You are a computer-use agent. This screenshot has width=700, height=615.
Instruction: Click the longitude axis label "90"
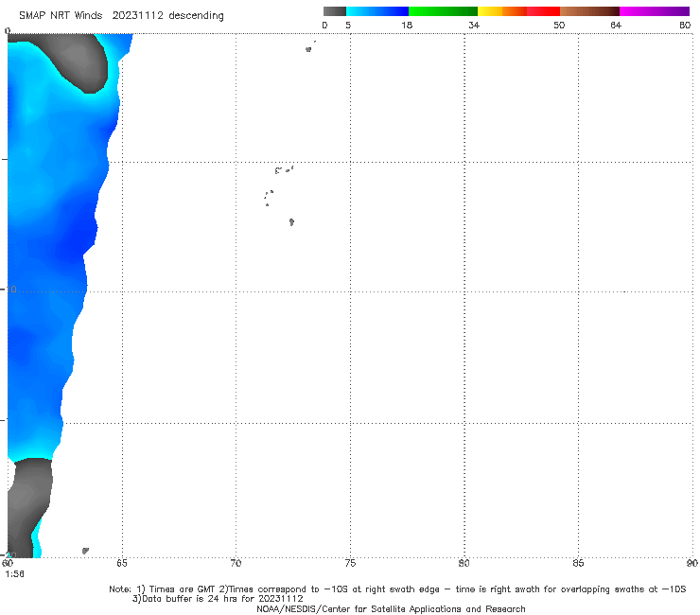coord(692,563)
